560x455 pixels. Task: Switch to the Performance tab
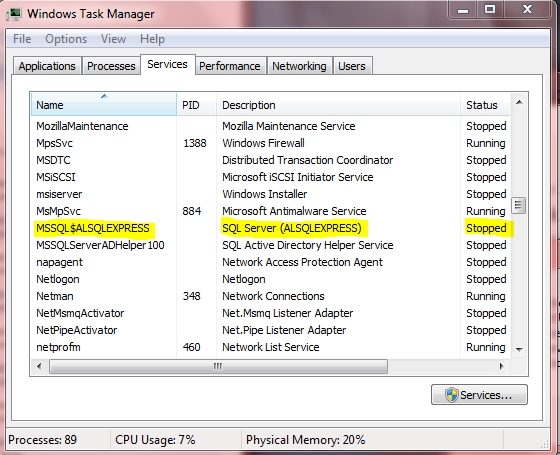coord(230,66)
